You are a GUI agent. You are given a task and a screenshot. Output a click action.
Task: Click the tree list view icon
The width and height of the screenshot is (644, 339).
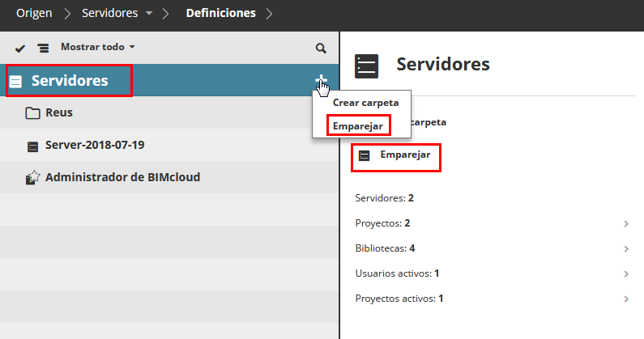click(x=43, y=49)
